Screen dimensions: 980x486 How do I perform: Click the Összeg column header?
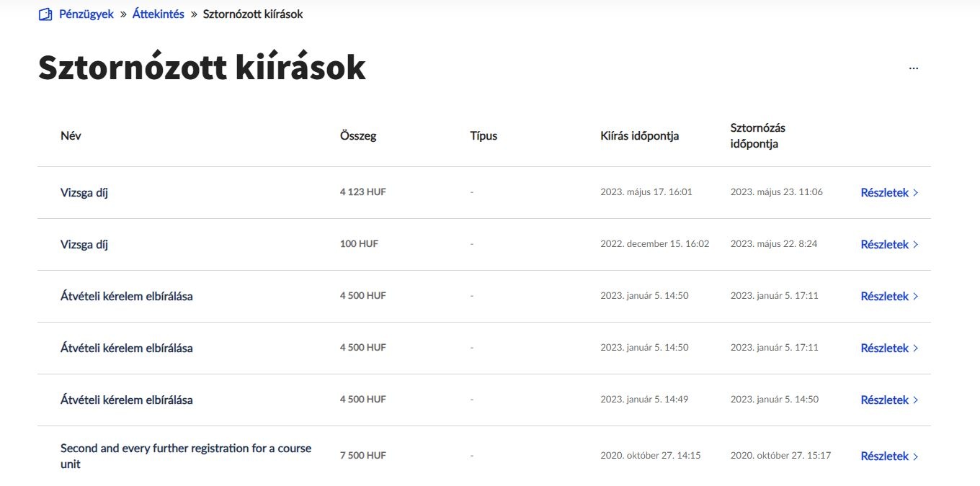(x=358, y=136)
